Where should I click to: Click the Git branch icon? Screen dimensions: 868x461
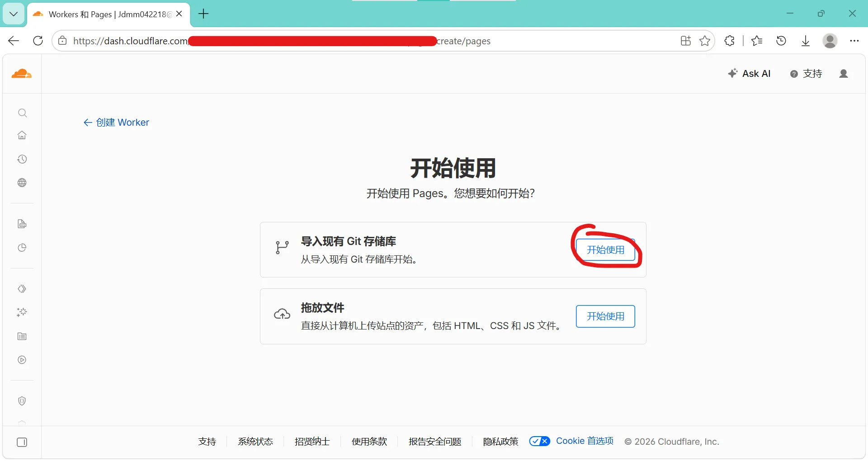(282, 247)
